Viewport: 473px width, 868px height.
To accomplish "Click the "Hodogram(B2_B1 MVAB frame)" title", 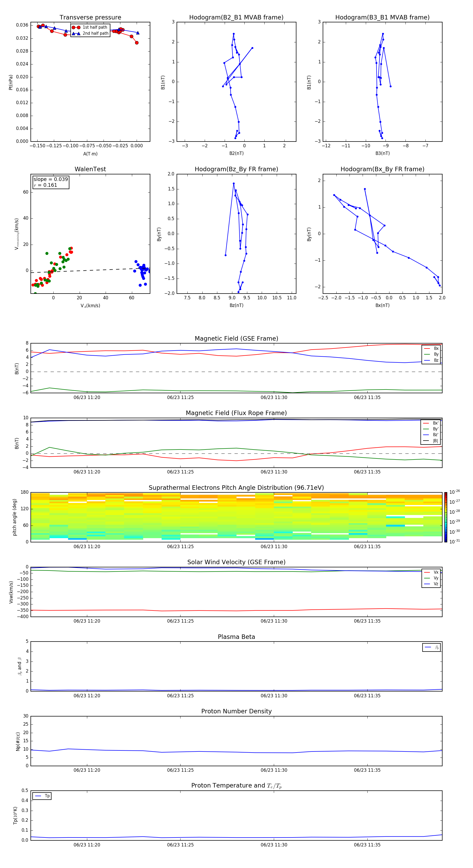I will [x=236, y=18].
